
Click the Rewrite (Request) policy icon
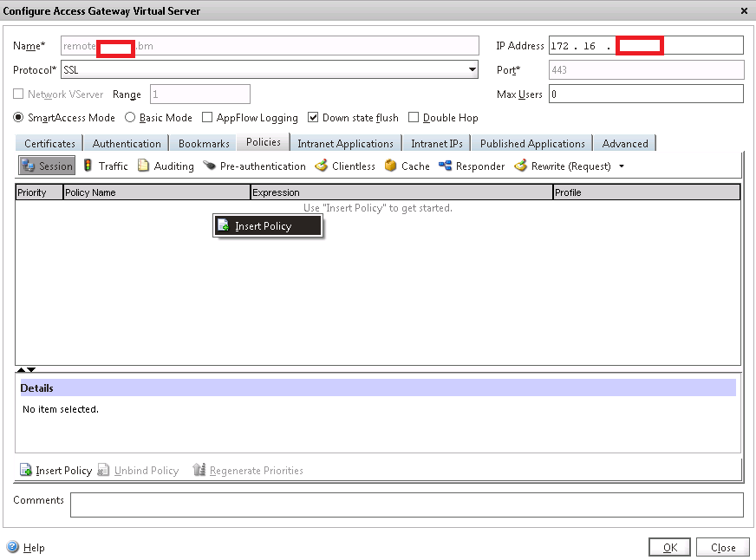(x=521, y=166)
